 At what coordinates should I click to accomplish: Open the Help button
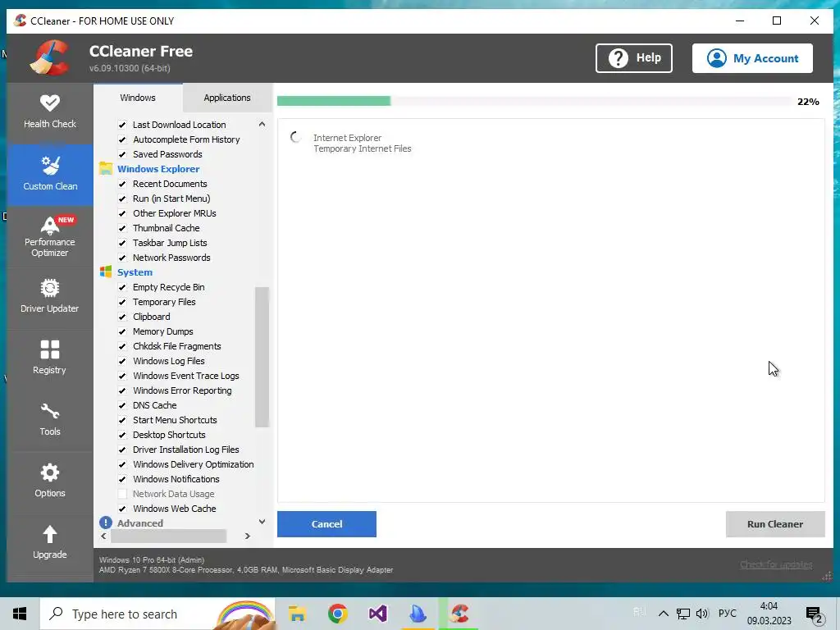634,58
